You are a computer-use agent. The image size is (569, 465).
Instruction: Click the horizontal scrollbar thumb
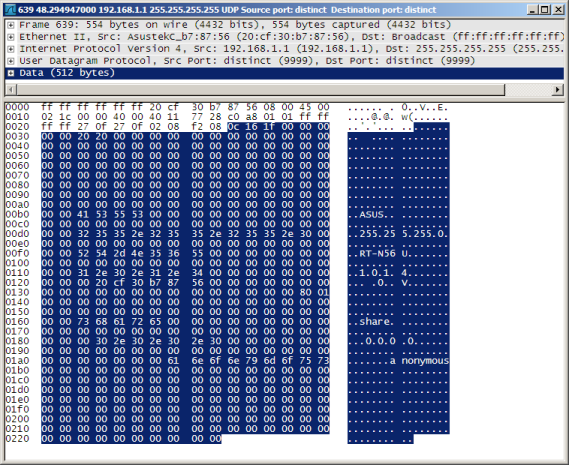(x=261, y=89)
